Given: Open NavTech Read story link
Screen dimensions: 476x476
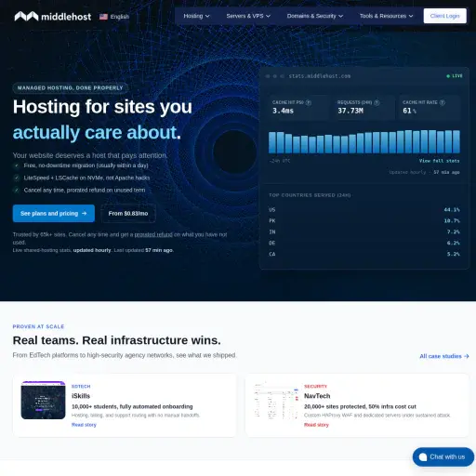Looking at the screenshot, I should (316, 425).
